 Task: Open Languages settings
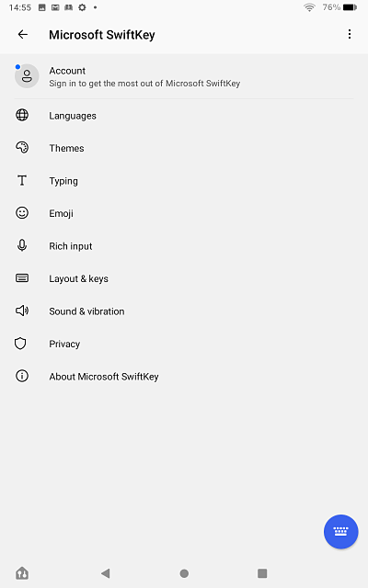coord(184,116)
